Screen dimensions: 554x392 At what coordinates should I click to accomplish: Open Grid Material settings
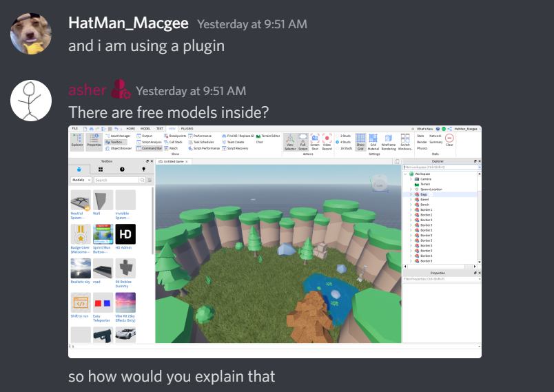[x=373, y=142]
